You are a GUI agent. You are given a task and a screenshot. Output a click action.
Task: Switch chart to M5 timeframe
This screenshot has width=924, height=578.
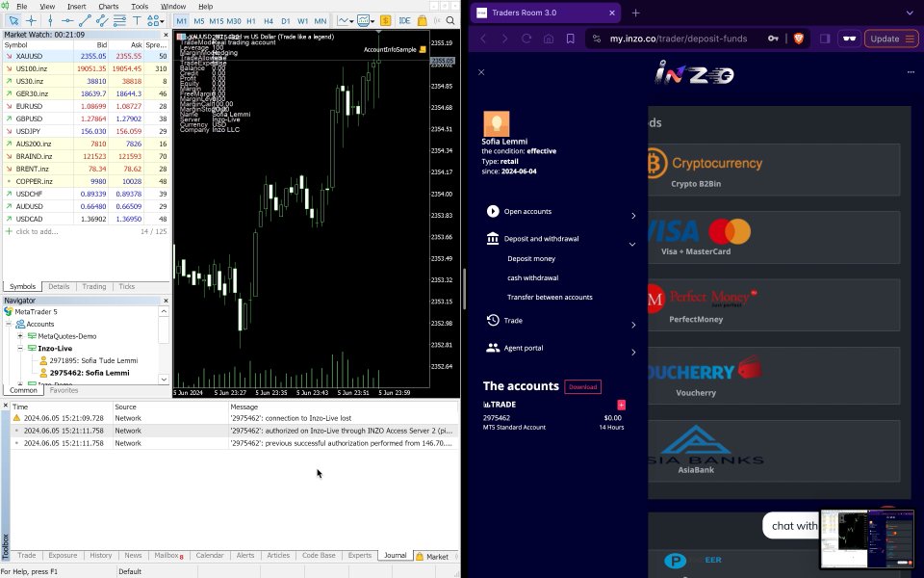pos(198,20)
